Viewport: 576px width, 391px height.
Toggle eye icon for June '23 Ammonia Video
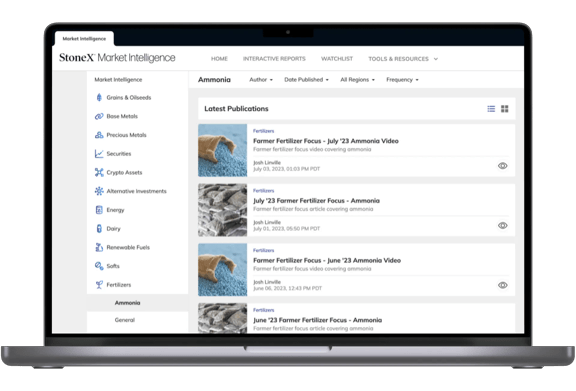click(x=503, y=285)
